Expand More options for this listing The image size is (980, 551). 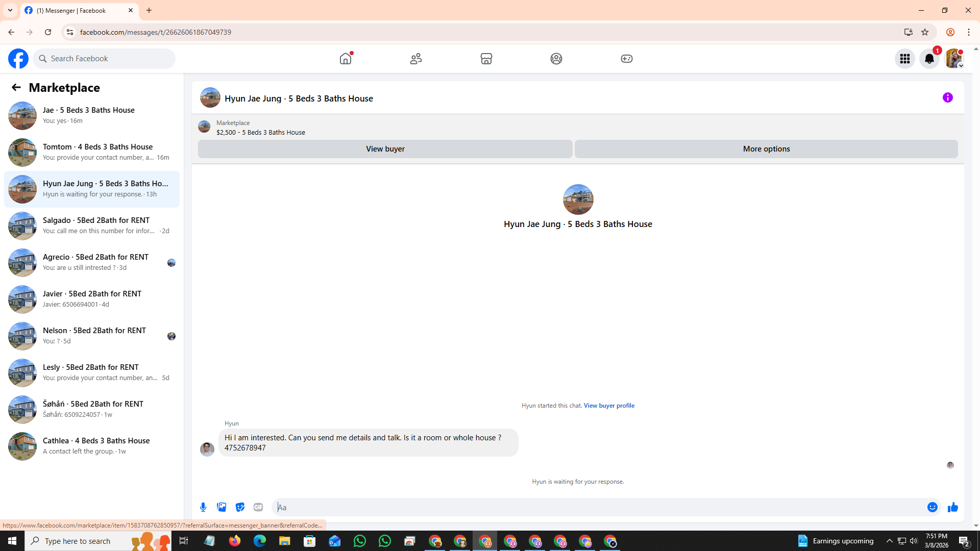[766, 149]
